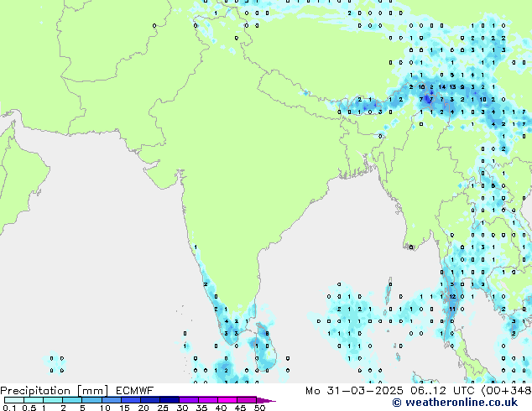
Task: Click the '14' precipitation value on the map
Action: pyautogui.click(x=441, y=87)
